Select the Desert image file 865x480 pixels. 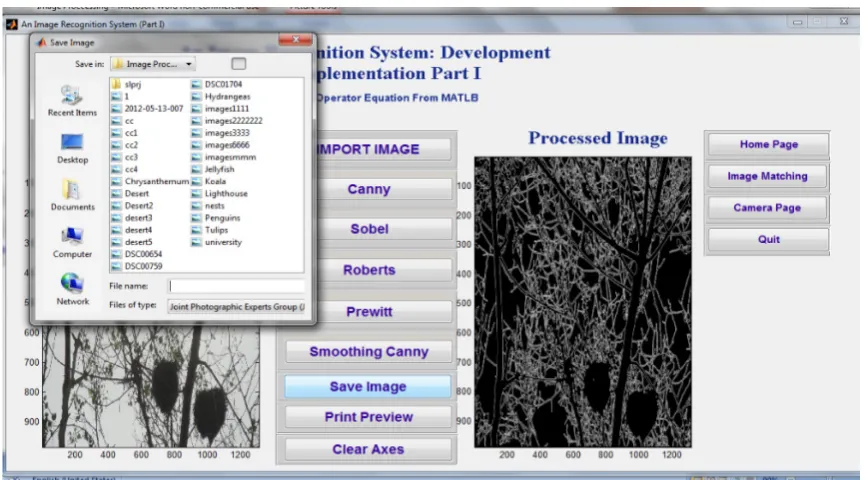tap(130, 194)
